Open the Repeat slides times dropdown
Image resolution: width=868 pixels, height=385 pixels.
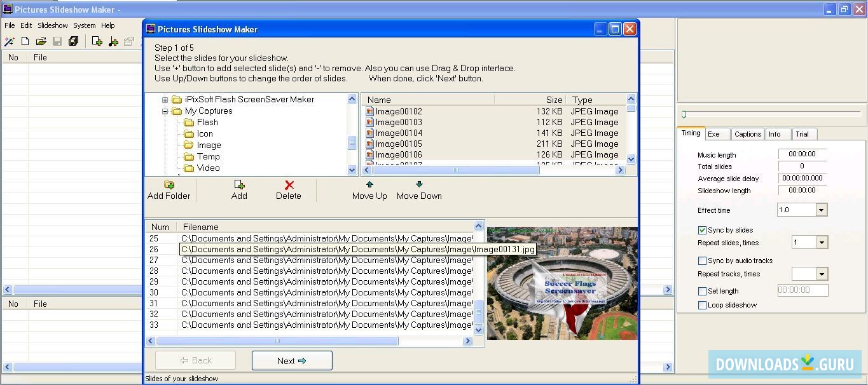tap(822, 242)
